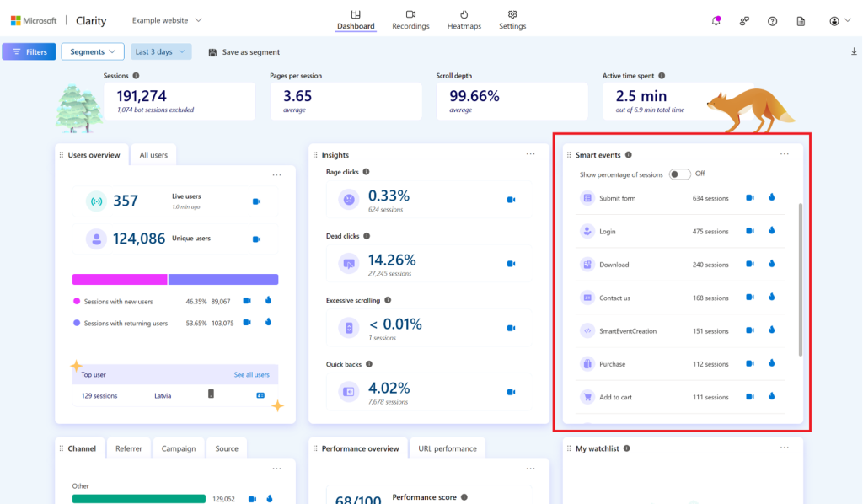Watch recordings of Rage clicks sessions
Screen dimensions: 863x504
coord(511,200)
